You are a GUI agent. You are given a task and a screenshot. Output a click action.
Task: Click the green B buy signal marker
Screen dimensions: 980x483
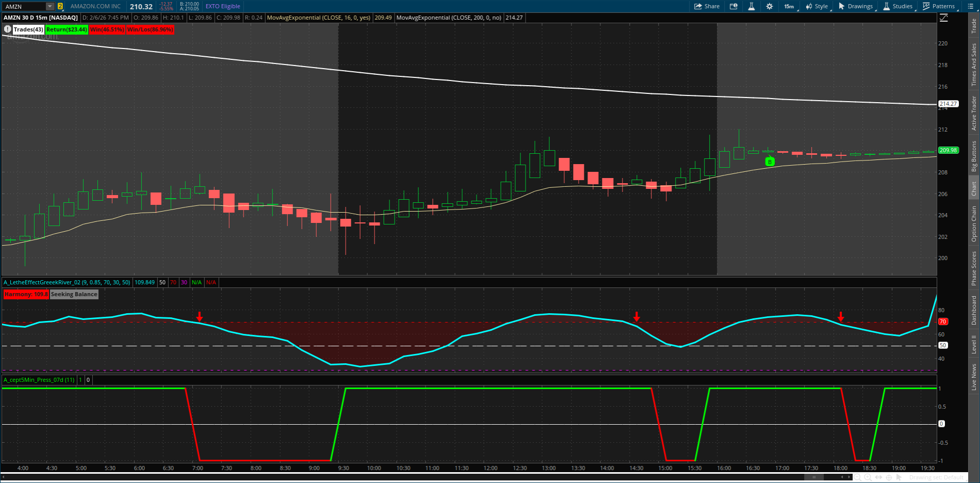[770, 162]
